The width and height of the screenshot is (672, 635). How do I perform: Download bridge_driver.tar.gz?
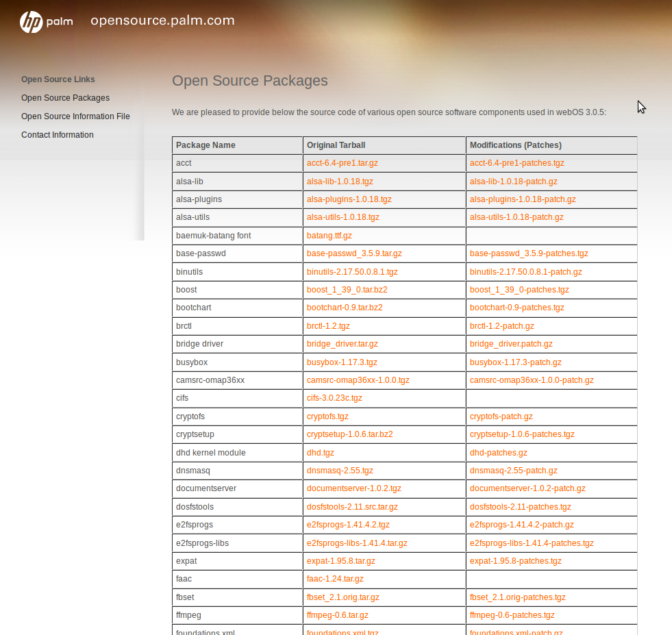(342, 344)
